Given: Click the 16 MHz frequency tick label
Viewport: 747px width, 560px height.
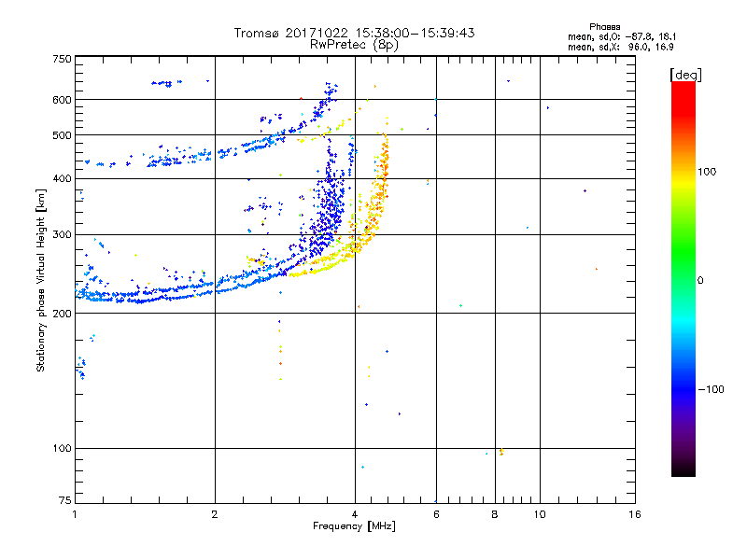Looking at the screenshot, I should click(634, 514).
